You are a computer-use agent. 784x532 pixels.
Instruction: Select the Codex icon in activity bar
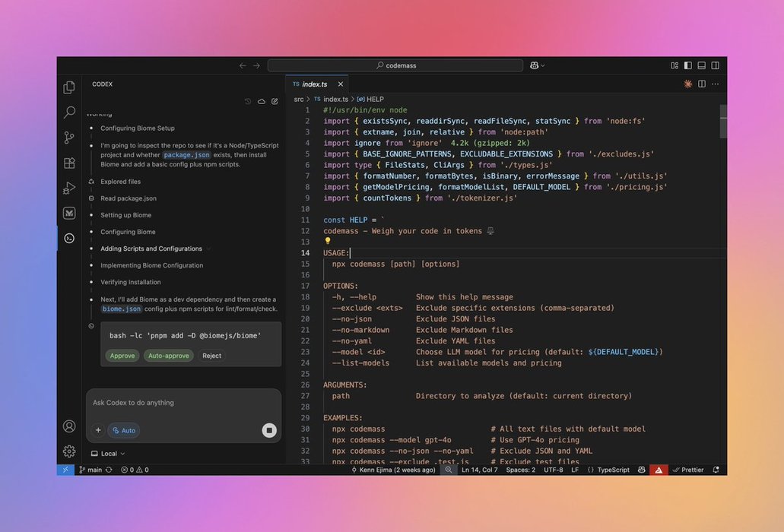point(69,239)
